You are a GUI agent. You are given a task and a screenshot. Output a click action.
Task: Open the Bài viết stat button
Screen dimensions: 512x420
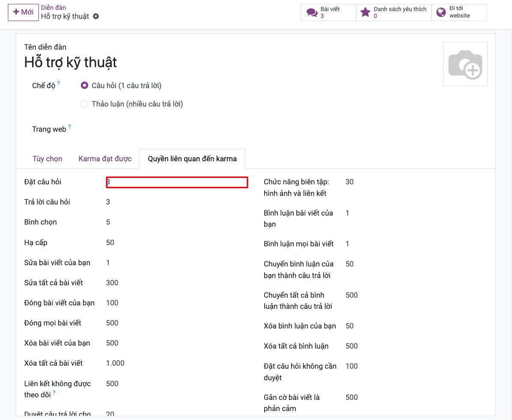tap(328, 12)
